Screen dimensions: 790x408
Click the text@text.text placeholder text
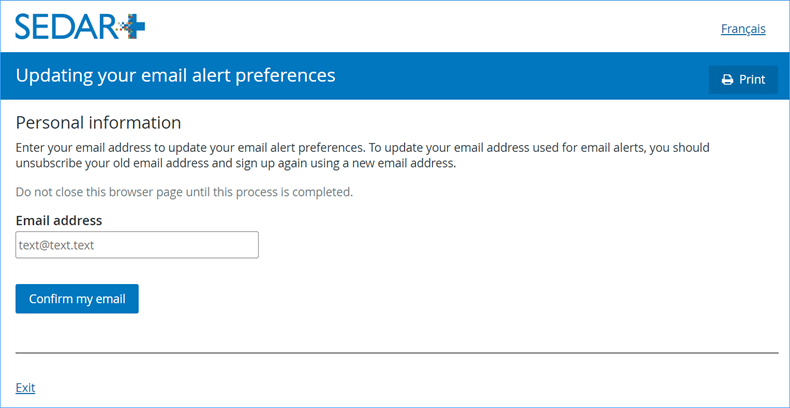tap(56, 245)
